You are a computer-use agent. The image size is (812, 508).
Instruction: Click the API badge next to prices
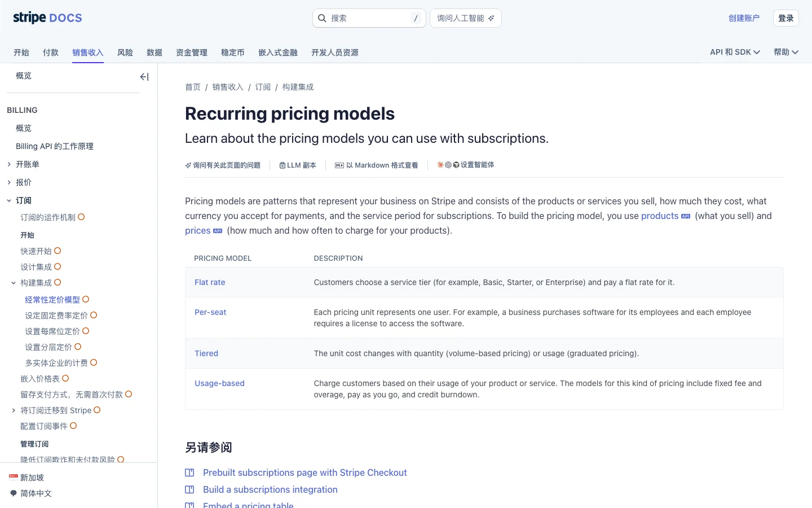[218, 231]
